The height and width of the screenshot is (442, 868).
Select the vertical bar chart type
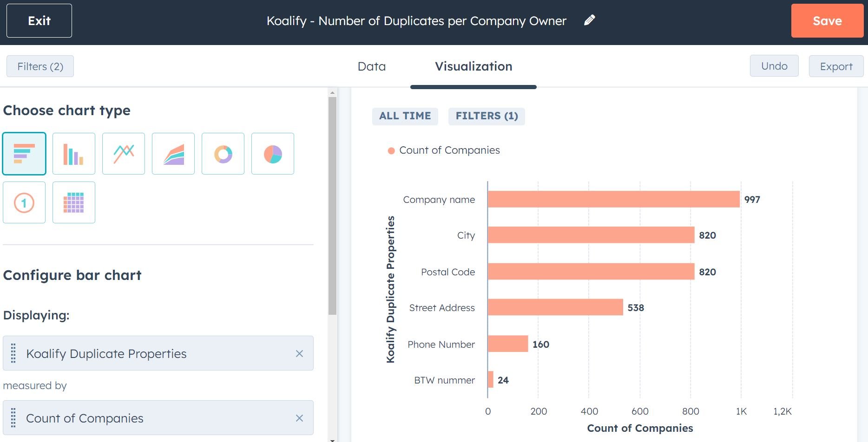click(x=74, y=153)
